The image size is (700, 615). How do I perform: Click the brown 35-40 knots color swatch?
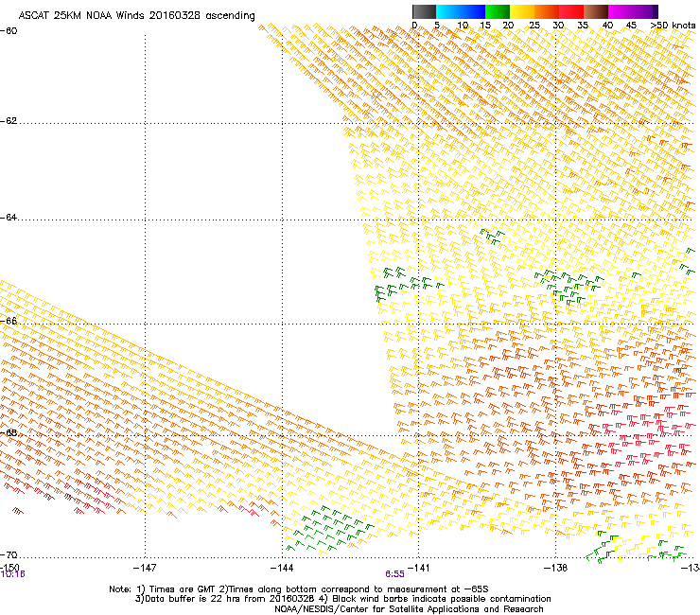(x=596, y=11)
